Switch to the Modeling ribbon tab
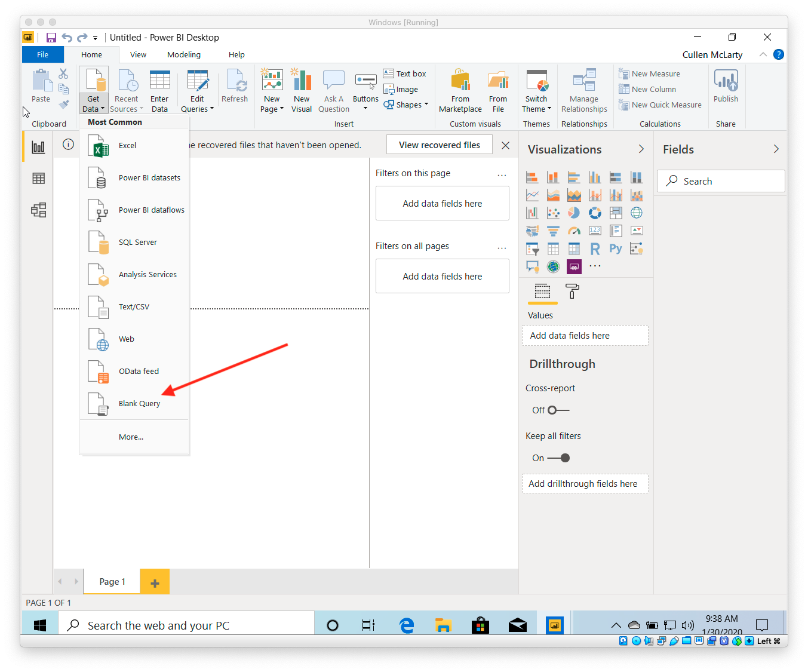808x672 pixels. [x=184, y=54]
